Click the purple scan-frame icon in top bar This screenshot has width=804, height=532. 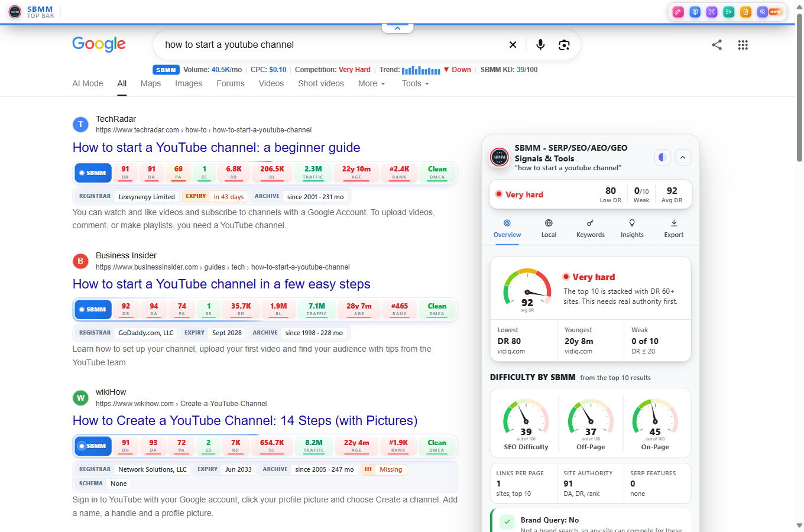[x=712, y=12]
